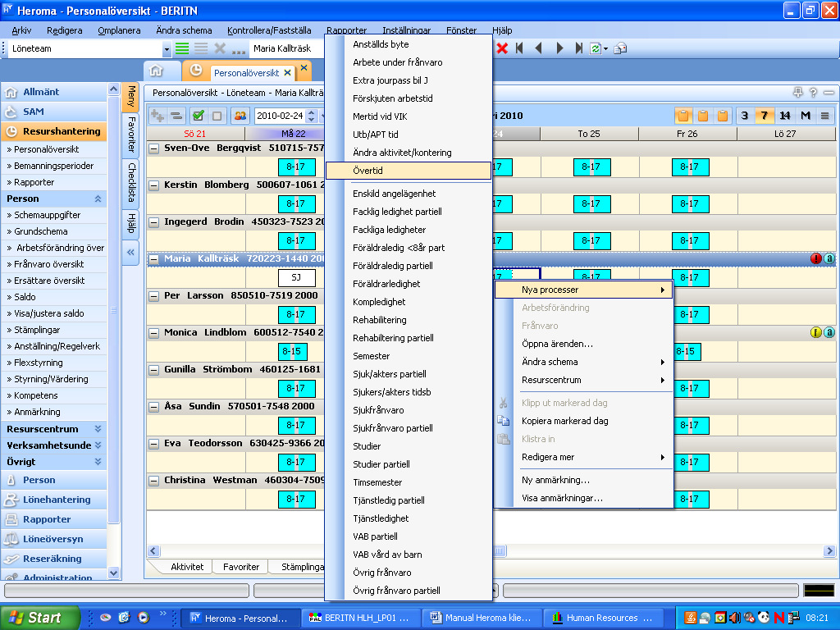Open Bemanningsperioder link

point(53,166)
